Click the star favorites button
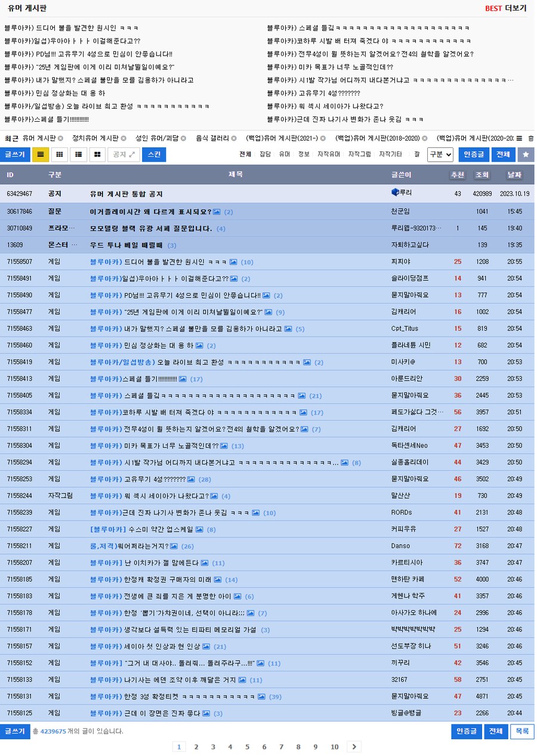 click(526, 155)
